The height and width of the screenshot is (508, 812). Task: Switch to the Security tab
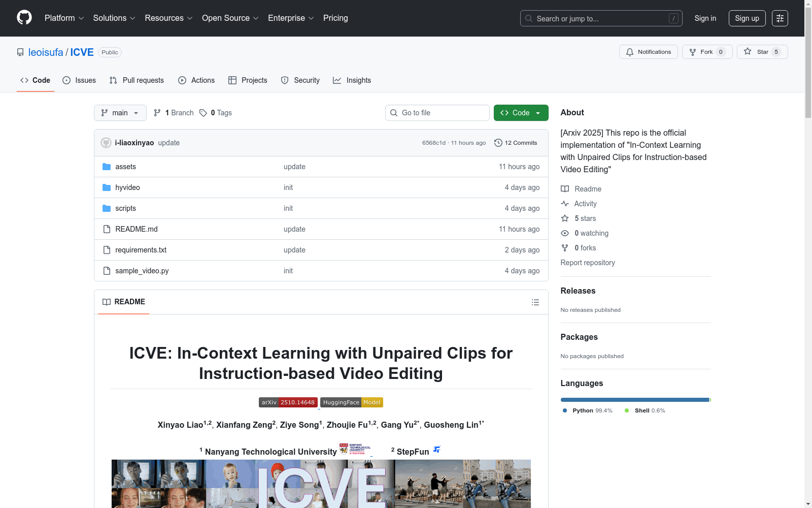coord(300,80)
